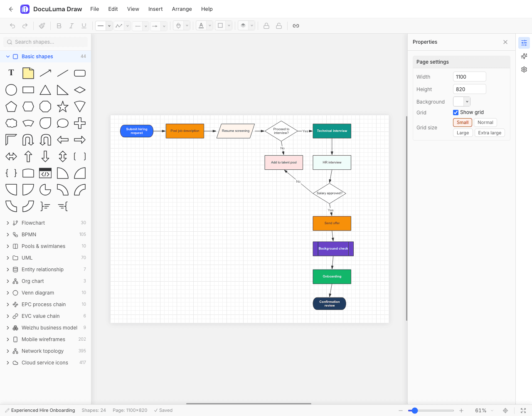The height and width of the screenshot is (416, 532).
Task: Click the zoom out minus button
Action: tap(401, 411)
